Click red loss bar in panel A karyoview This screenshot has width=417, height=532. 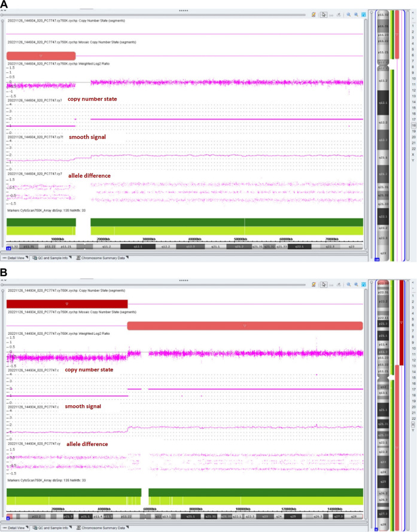pyautogui.click(x=397, y=35)
